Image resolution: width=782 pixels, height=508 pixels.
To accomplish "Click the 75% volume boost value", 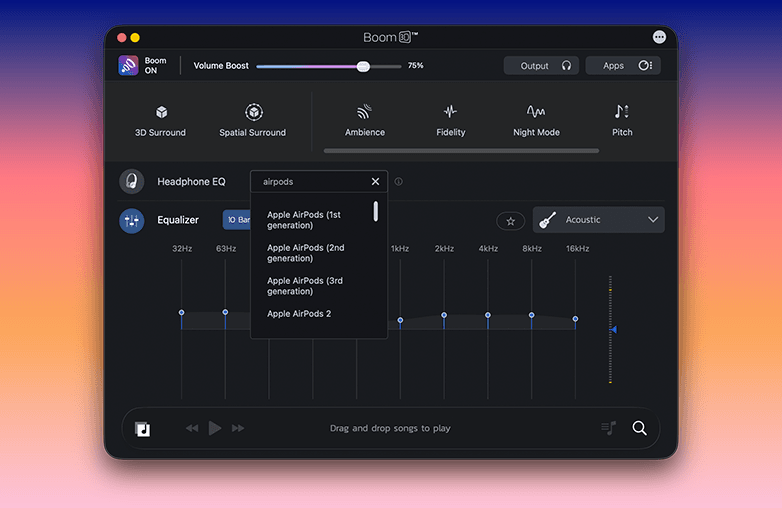I will [415, 65].
